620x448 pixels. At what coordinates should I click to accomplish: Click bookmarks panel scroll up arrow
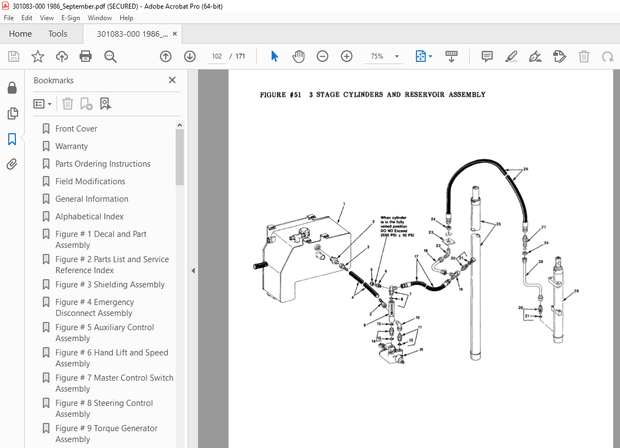pyautogui.click(x=180, y=125)
